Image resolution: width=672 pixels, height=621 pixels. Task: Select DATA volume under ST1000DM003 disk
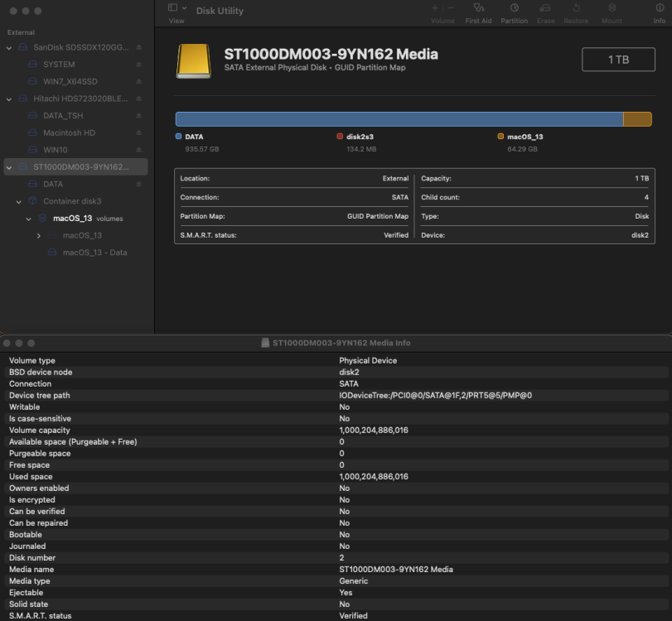click(76, 184)
